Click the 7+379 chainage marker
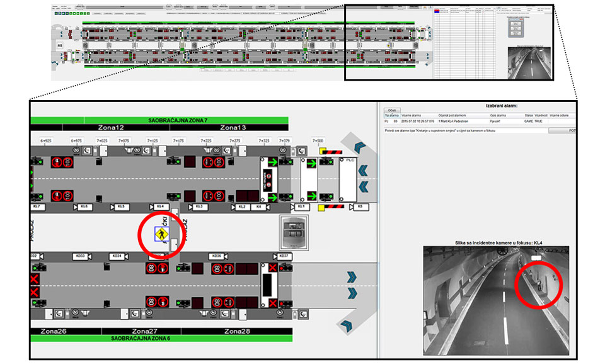Image resolution: width=605 pixels, height=364 pixels. 284,140
